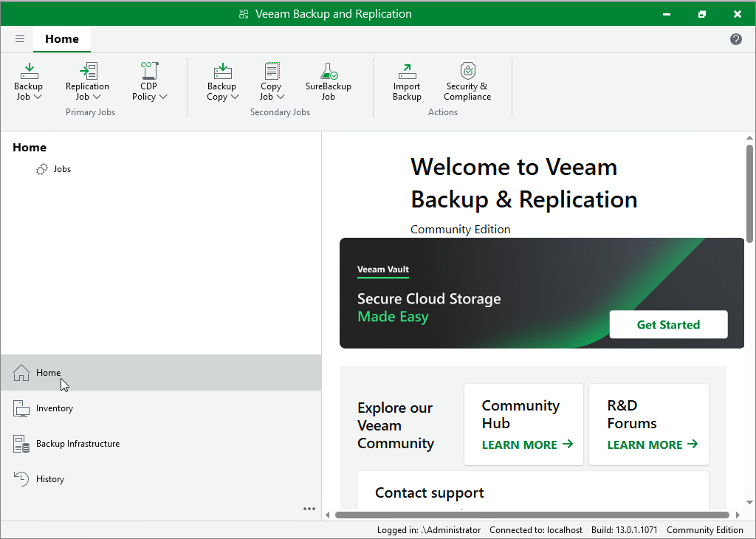Viewport: 756px width, 539px height.
Task: Select the Home ribbon tab
Action: (x=62, y=39)
